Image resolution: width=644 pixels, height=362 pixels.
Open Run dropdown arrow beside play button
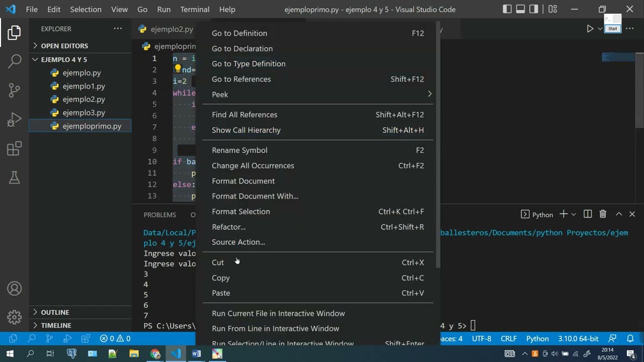point(600,29)
